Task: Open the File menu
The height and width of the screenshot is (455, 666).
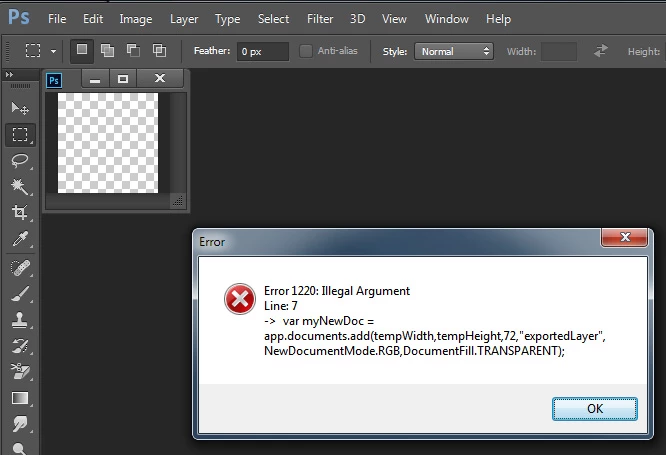Action: (57, 19)
